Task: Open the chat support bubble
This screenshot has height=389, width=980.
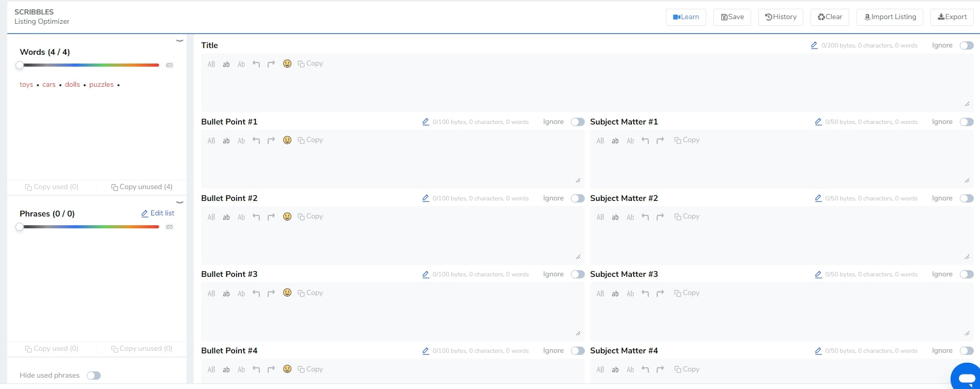Action: (x=965, y=377)
